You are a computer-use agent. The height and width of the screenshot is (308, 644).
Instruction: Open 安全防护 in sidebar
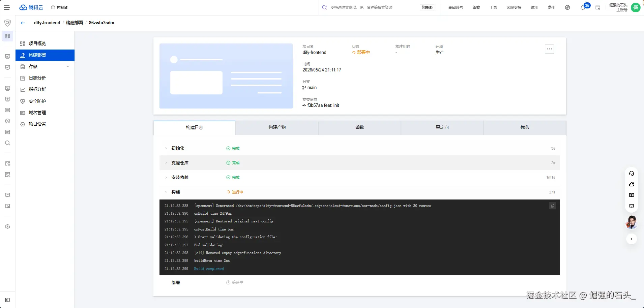tap(45, 101)
